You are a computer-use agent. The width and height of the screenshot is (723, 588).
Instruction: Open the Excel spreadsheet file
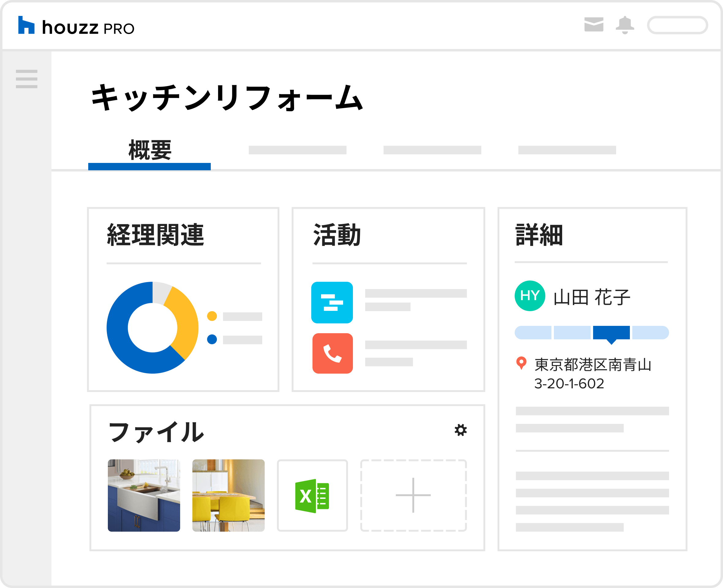(x=312, y=495)
